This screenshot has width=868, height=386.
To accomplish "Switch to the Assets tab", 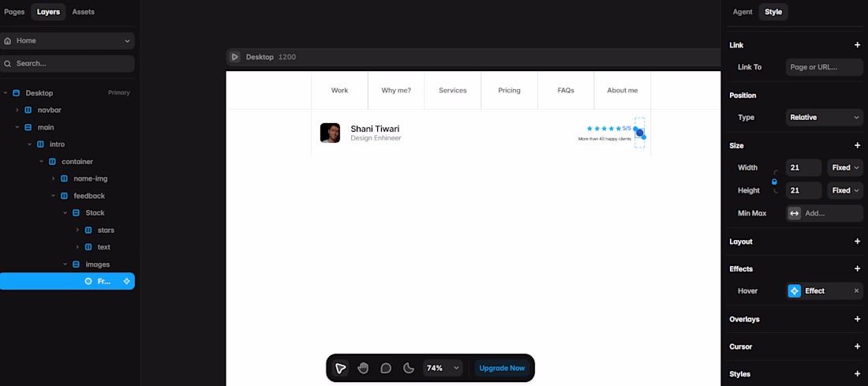I will (x=83, y=12).
